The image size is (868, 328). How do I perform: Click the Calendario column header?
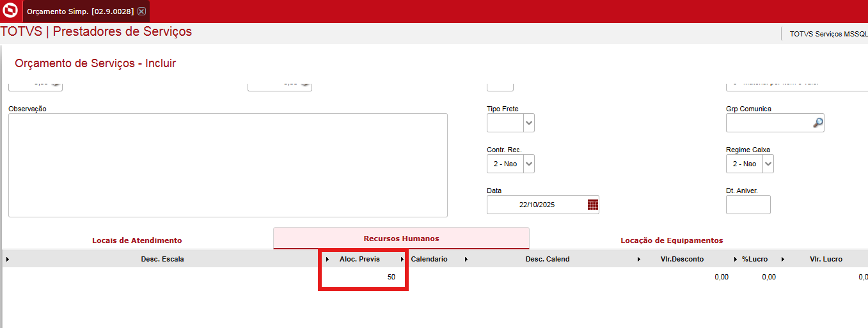(x=429, y=259)
